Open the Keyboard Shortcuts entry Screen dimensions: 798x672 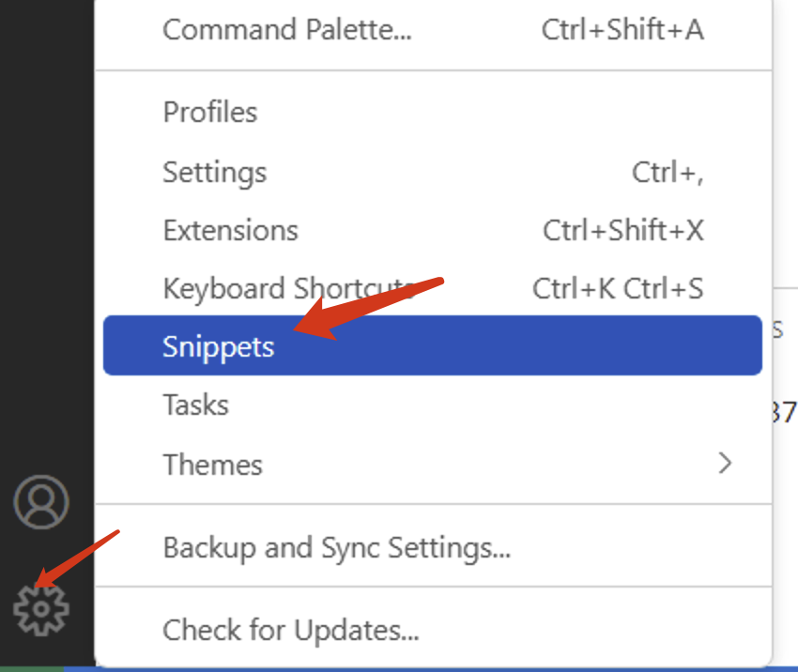433,288
